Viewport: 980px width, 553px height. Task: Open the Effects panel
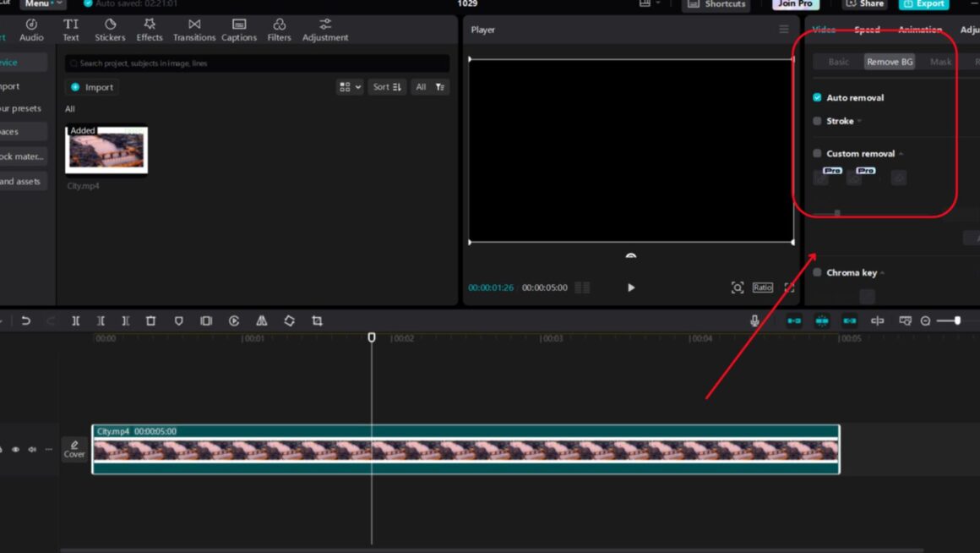150,30
